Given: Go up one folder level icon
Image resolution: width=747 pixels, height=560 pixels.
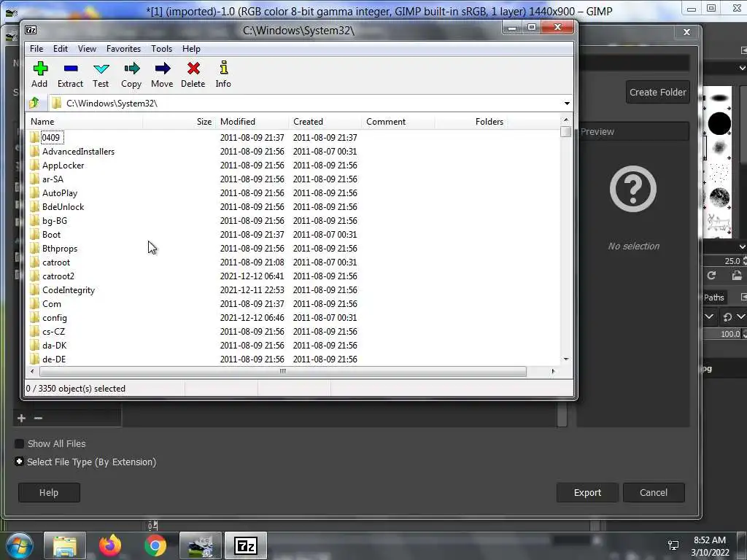Looking at the screenshot, I should [34, 103].
